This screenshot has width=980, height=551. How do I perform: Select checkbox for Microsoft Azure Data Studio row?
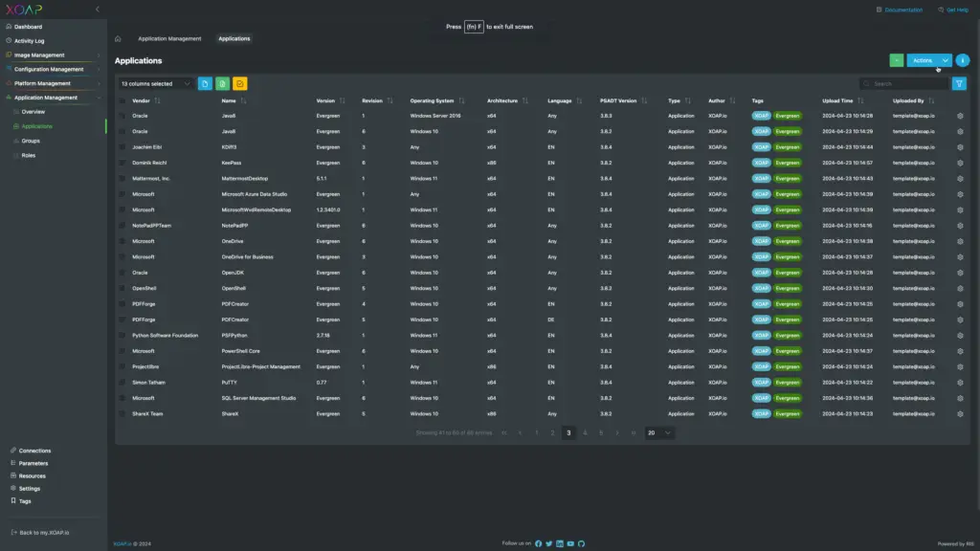pyautogui.click(x=122, y=194)
